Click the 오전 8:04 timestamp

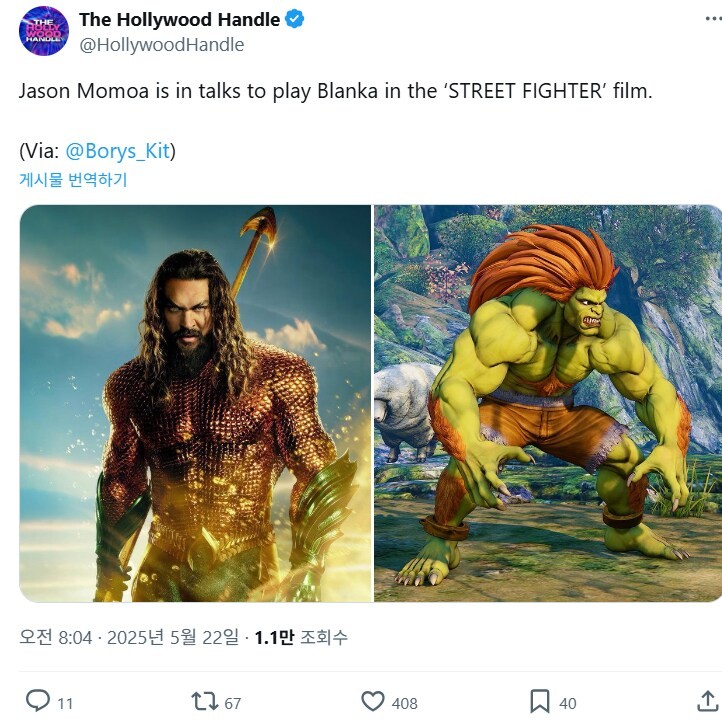click(x=56, y=638)
